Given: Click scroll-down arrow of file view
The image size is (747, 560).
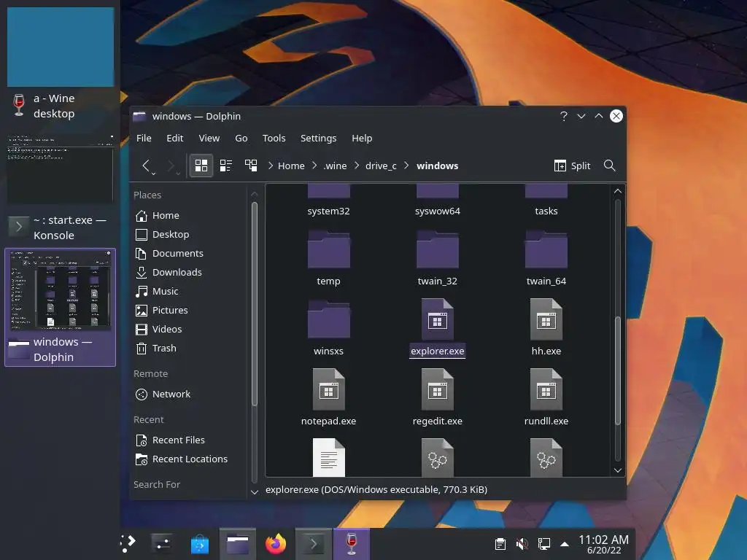Looking at the screenshot, I should (618, 470).
